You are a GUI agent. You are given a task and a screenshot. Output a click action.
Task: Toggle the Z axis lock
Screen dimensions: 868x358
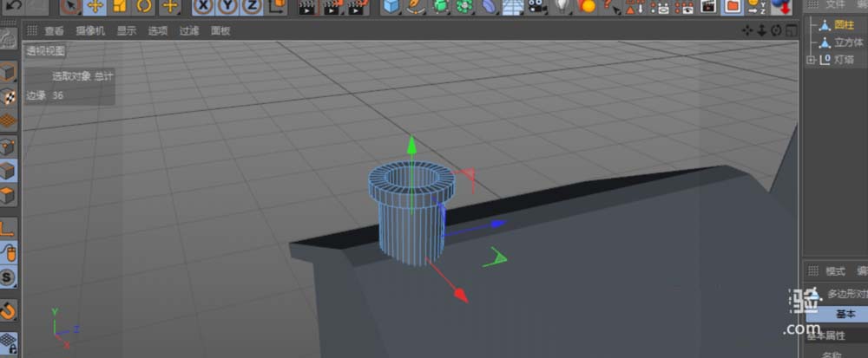(x=252, y=6)
